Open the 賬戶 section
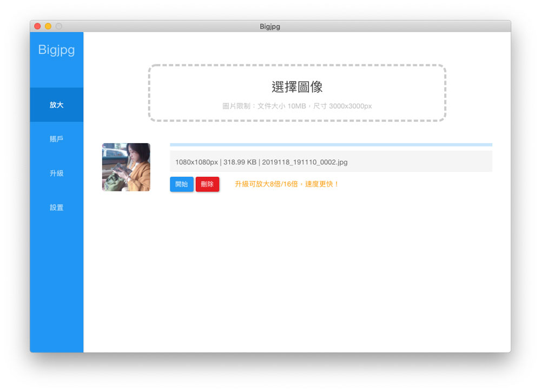 click(56, 139)
